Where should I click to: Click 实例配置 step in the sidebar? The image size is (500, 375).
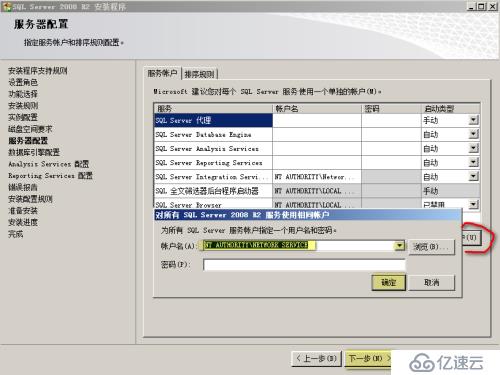[23, 117]
